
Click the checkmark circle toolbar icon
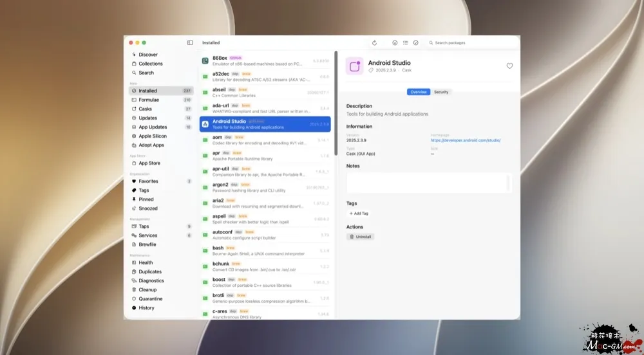click(415, 42)
